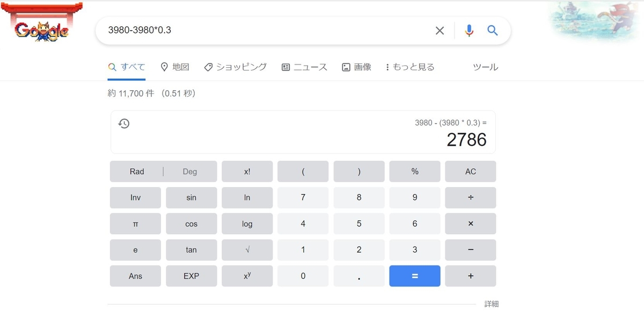Viewport: 644px width, 330px height.
Task: Open the calculation history clock icon
Action: pos(124,123)
